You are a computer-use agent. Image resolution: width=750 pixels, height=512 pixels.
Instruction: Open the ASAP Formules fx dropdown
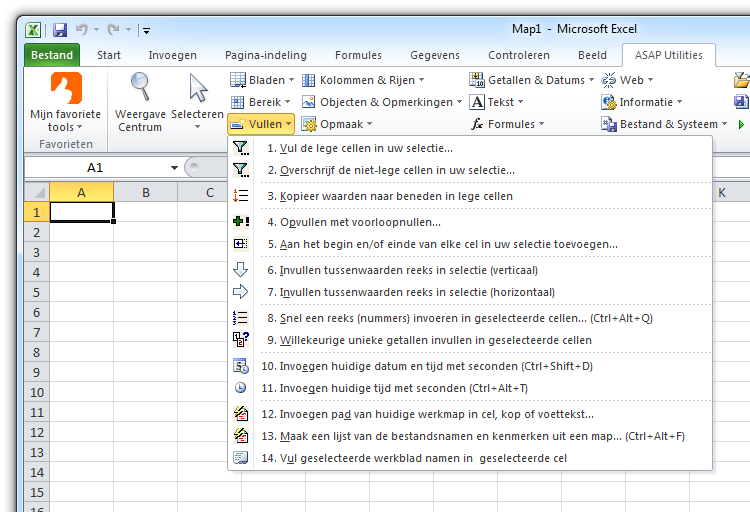(x=507, y=124)
